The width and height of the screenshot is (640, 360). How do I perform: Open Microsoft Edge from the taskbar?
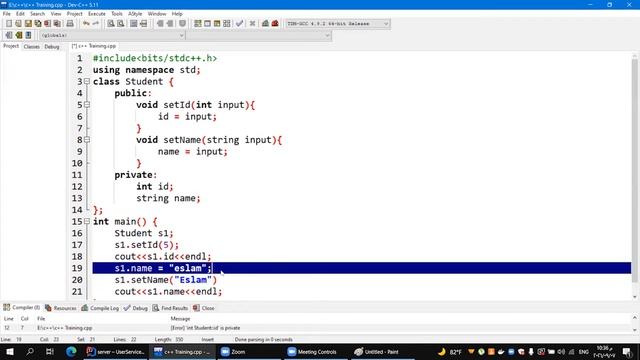tap(71, 351)
